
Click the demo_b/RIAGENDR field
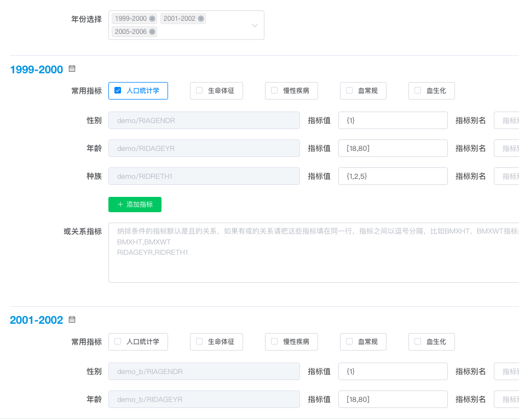coord(204,371)
